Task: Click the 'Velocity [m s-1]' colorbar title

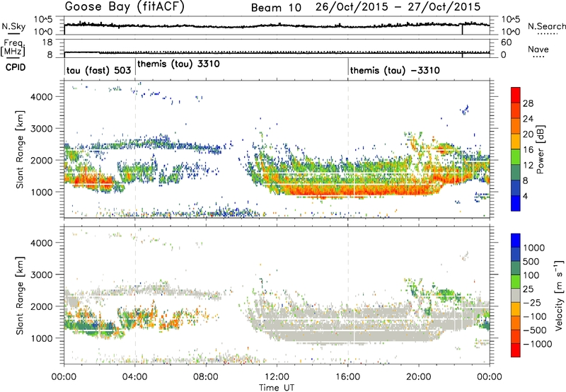Action: (559, 295)
